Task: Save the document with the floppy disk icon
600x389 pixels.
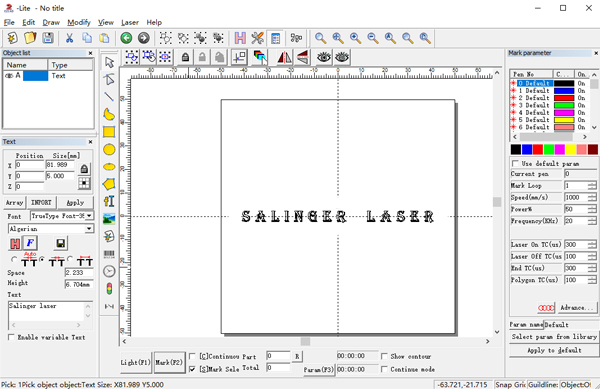Action: (47, 38)
